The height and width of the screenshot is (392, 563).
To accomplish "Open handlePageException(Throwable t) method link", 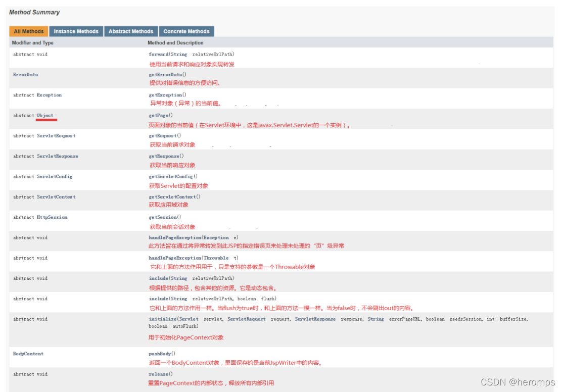I will 175,258.
